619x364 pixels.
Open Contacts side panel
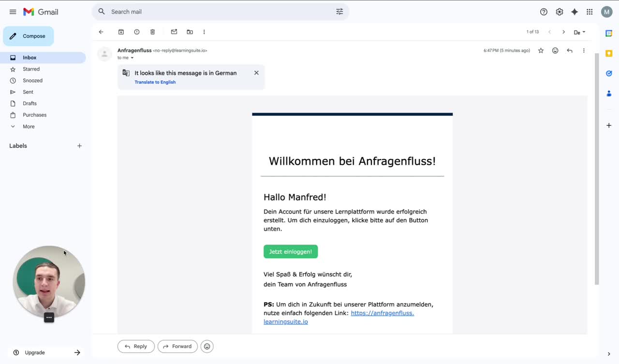click(609, 93)
